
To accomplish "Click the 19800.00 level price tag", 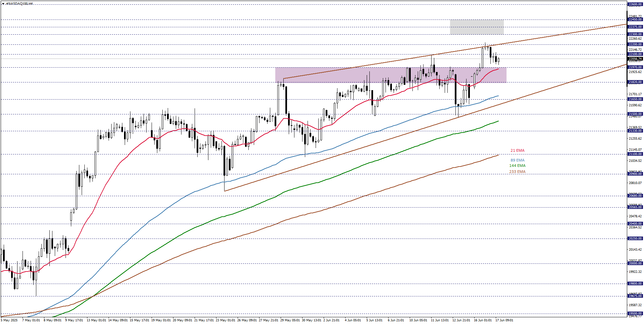I will (x=635, y=284).
